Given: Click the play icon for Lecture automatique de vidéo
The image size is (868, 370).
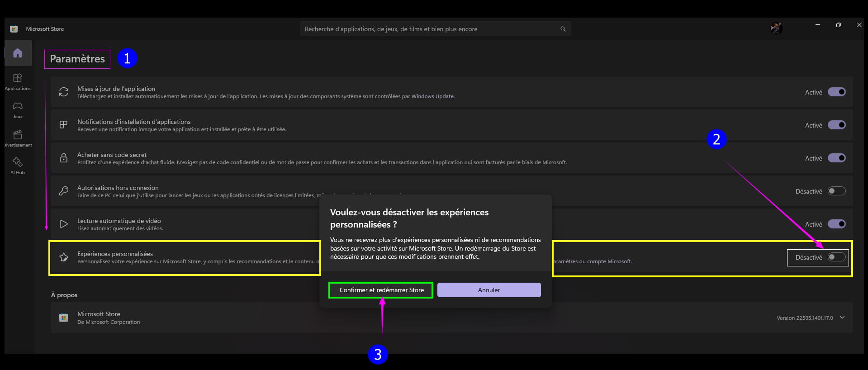Looking at the screenshot, I should 64,224.
